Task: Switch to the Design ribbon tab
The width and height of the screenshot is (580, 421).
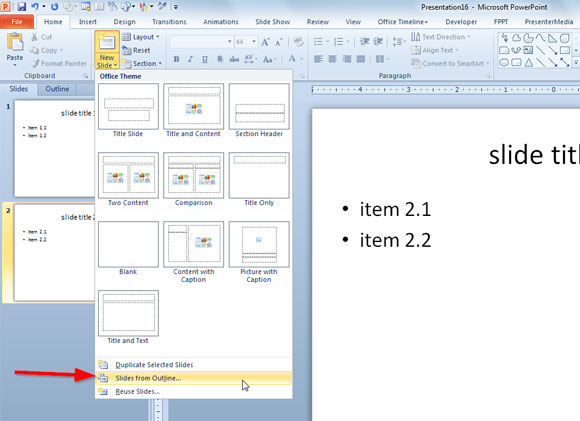Action: click(124, 22)
